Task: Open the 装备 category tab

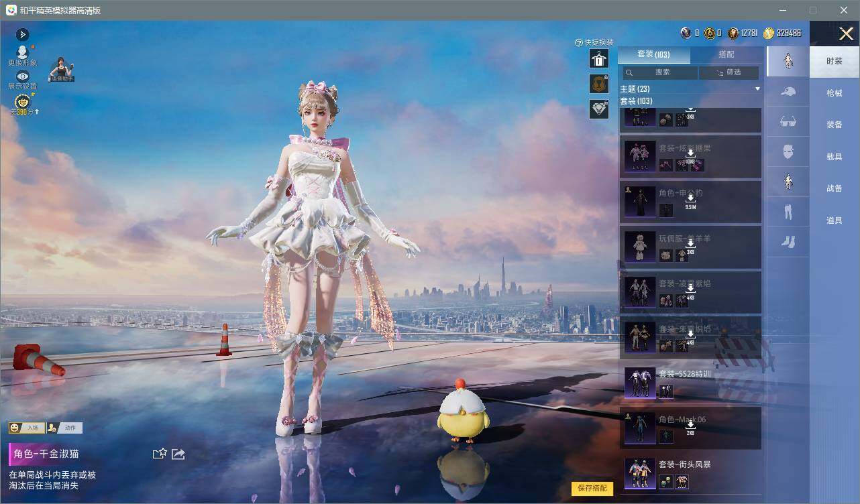Action: tap(835, 125)
